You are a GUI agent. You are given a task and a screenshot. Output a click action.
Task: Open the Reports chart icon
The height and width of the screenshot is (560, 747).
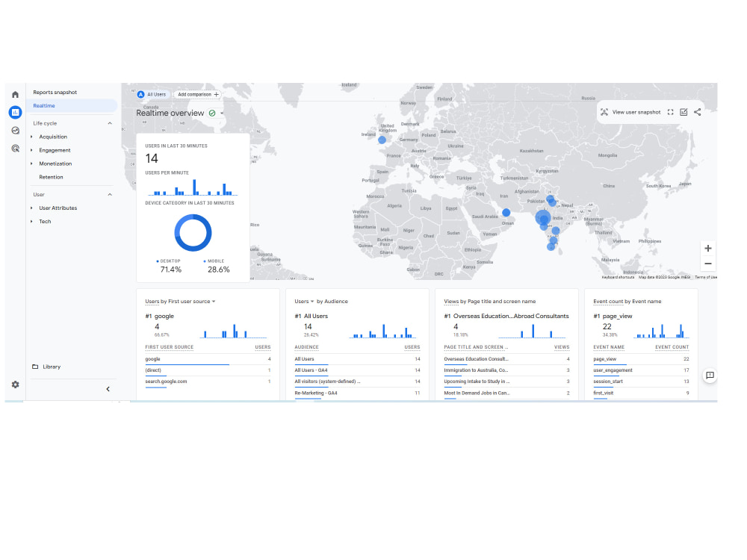click(15, 113)
